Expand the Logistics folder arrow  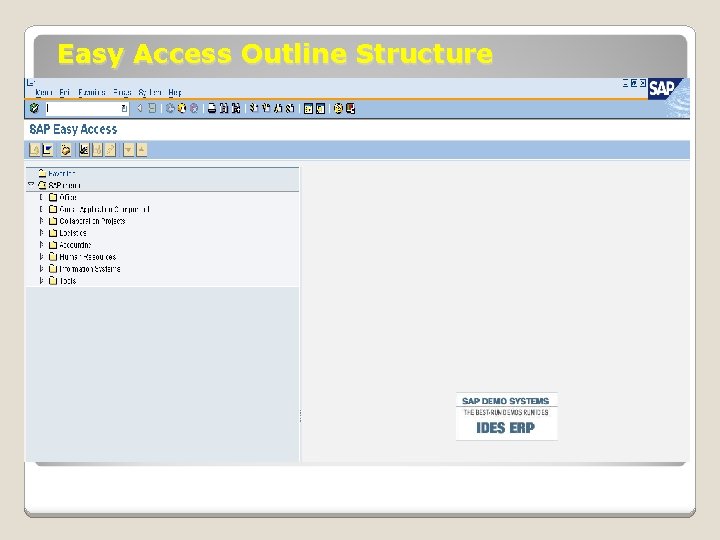41,233
